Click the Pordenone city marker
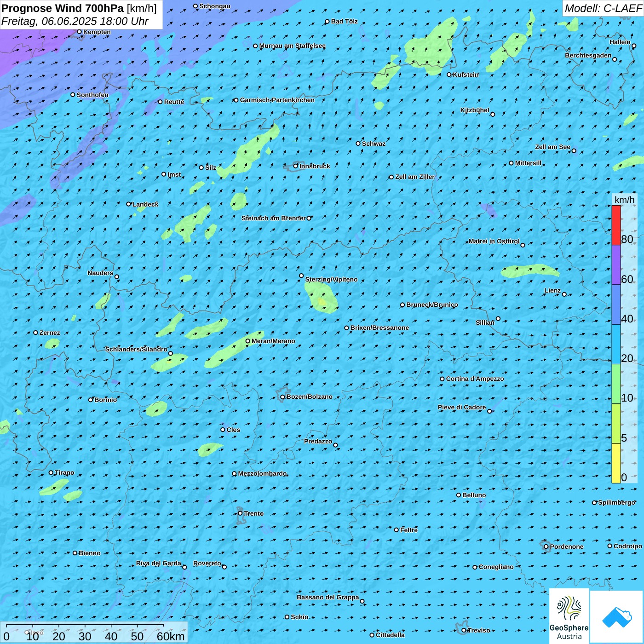This screenshot has width=644, height=644. (x=546, y=546)
